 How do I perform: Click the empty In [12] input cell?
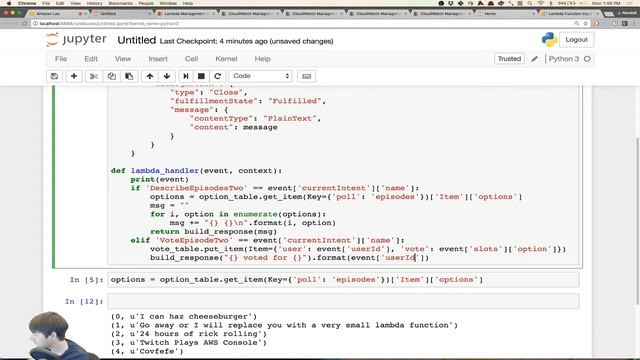(x=343, y=301)
